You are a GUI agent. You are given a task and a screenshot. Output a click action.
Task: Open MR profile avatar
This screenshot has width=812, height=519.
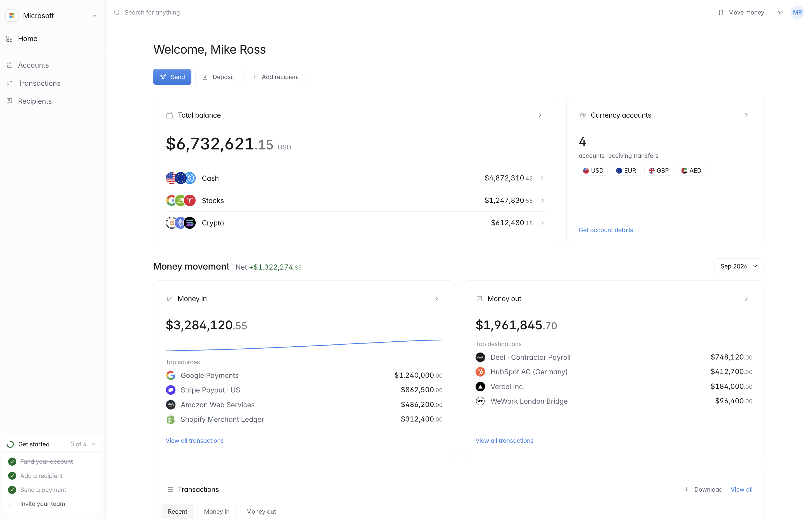click(797, 13)
